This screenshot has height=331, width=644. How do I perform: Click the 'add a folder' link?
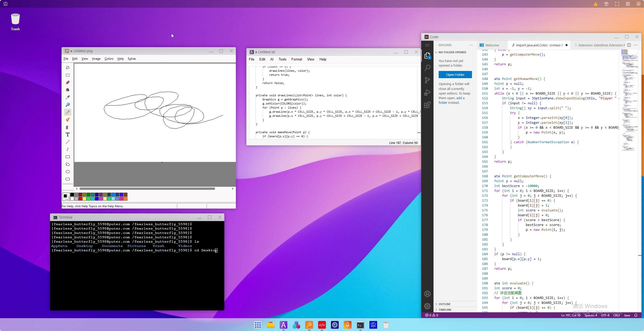(x=460, y=98)
